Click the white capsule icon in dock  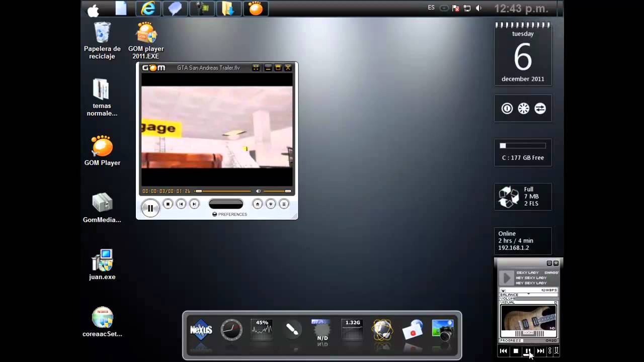point(292,330)
